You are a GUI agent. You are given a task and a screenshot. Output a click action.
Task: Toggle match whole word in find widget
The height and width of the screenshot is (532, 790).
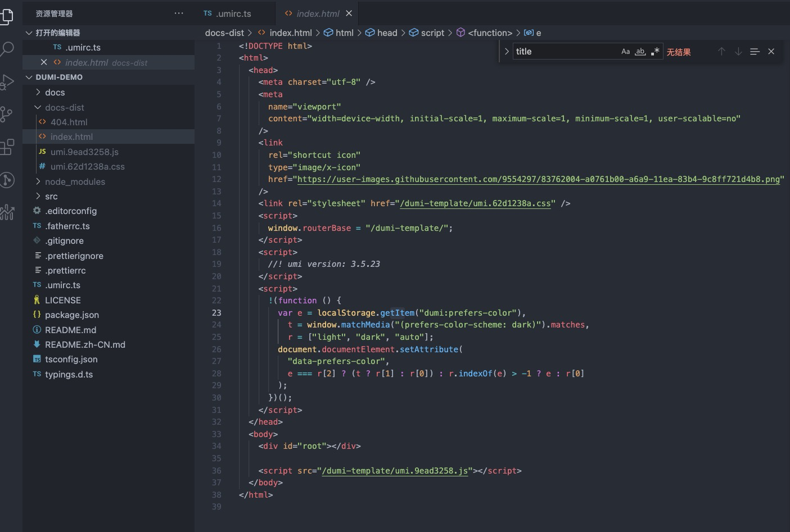[640, 52]
